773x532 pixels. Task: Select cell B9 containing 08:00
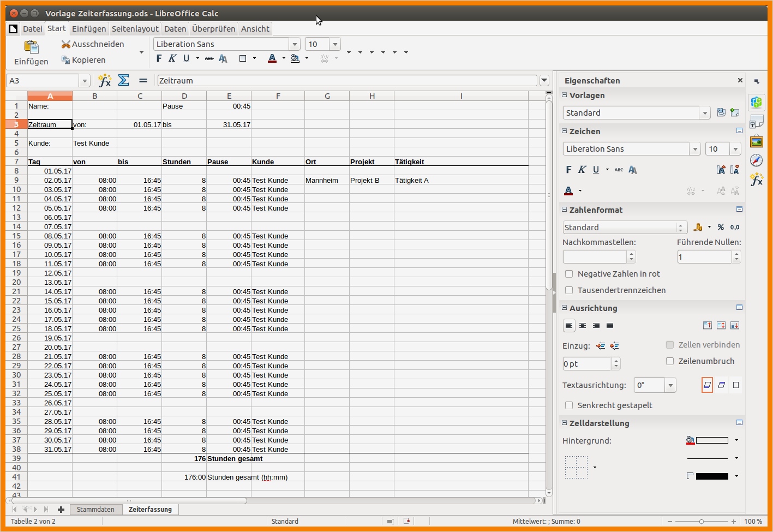pyautogui.click(x=94, y=180)
